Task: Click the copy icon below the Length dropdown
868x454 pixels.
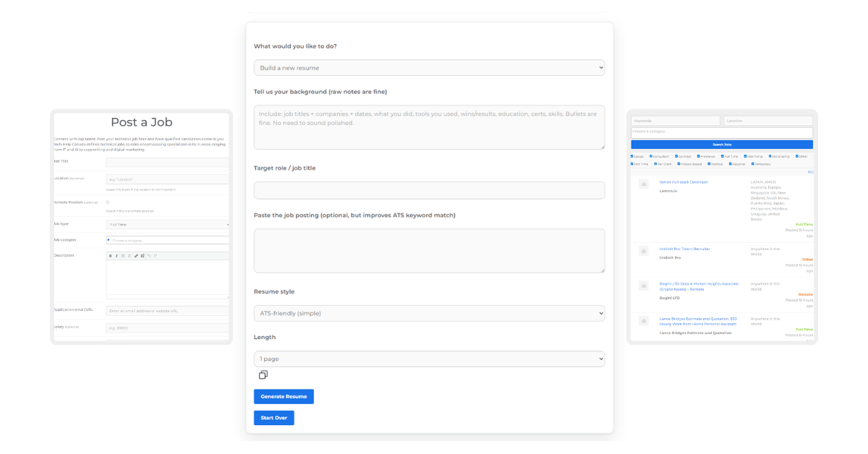Action: click(x=264, y=374)
